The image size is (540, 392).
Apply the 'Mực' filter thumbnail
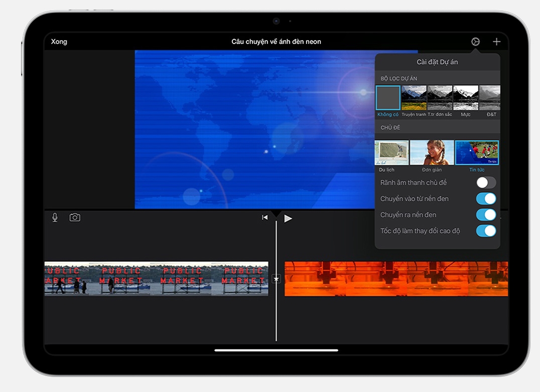pyautogui.click(x=466, y=98)
